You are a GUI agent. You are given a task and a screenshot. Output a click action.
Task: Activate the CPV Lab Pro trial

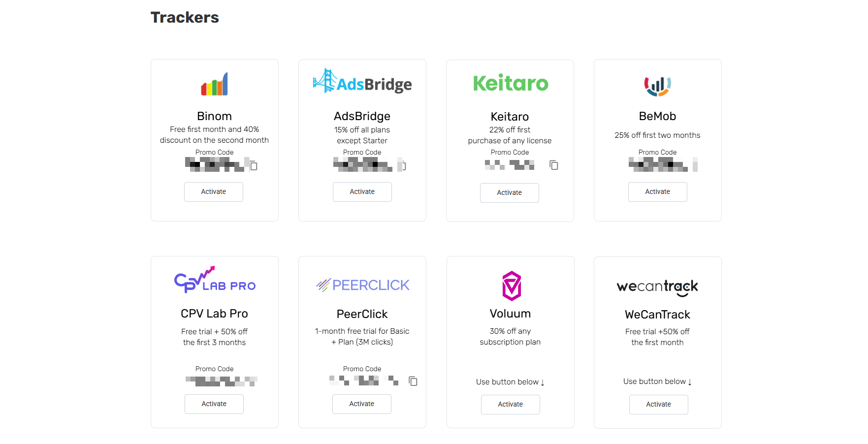click(x=214, y=404)
